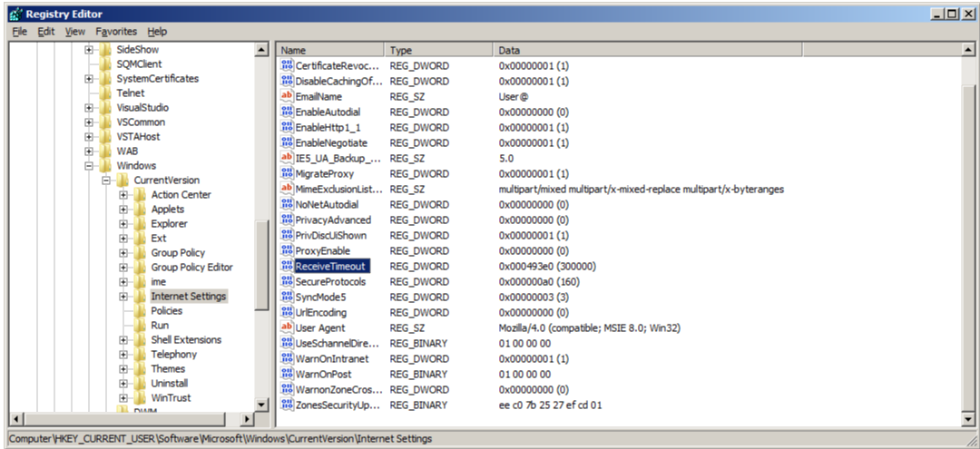Click the tree pane horizontal scroll right arrow
This screenshot has width=980, height=449.
coord(248,419)
